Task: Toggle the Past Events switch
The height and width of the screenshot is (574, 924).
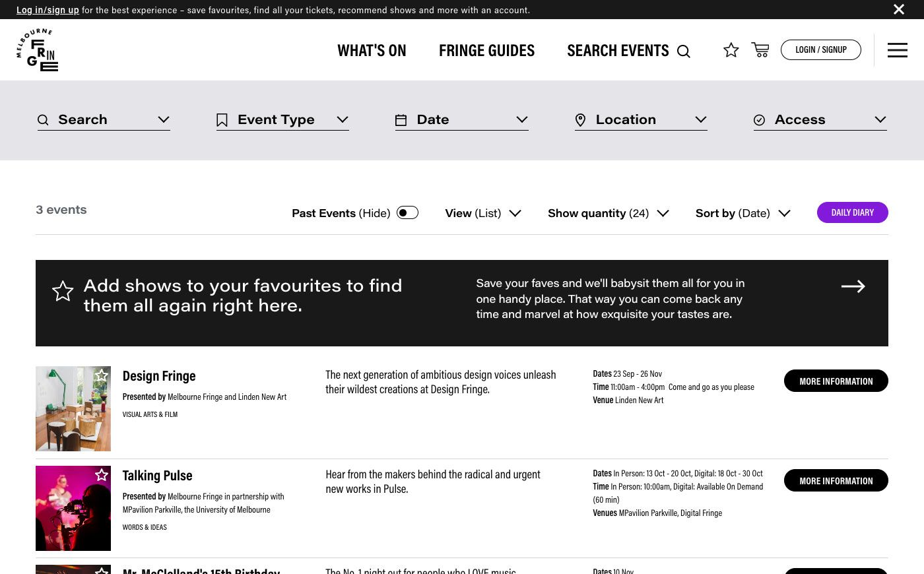Action: (x=407, y=212)
